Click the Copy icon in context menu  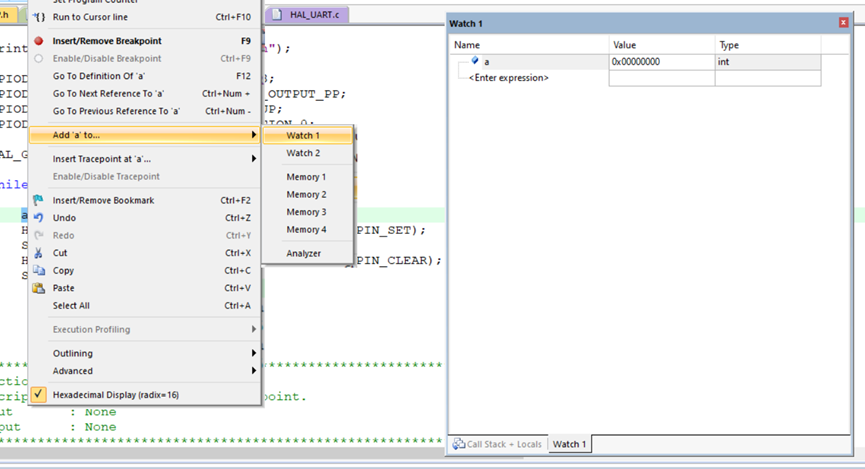39,271
